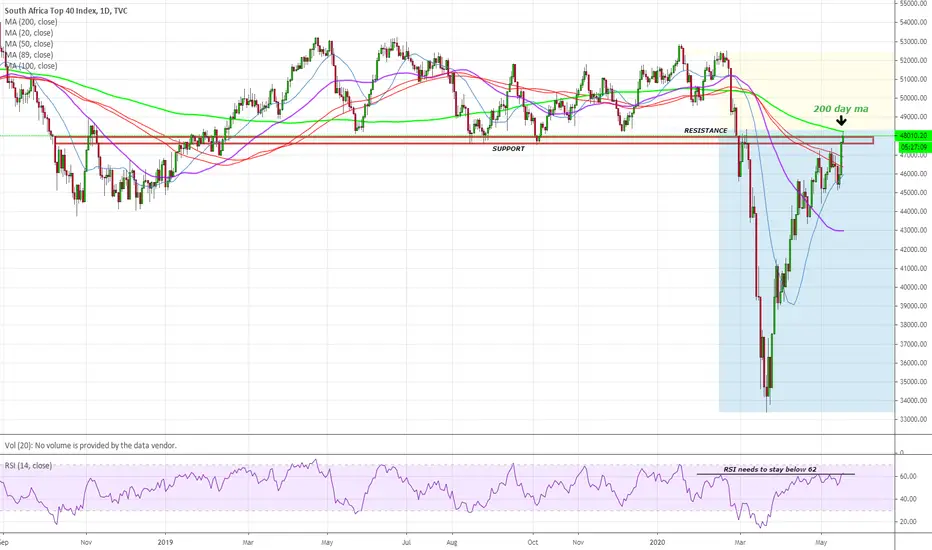Click the 38000.00 price axis label

tap(914, 325)
